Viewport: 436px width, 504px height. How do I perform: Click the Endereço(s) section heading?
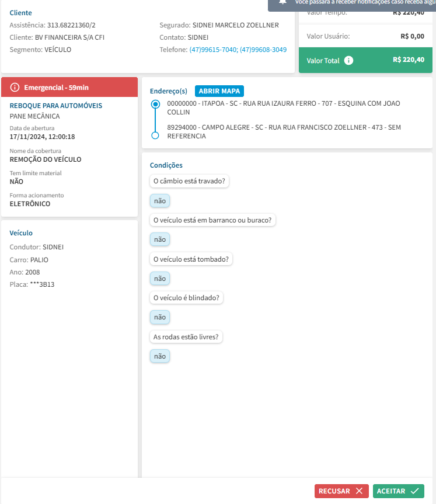point(168,91)
